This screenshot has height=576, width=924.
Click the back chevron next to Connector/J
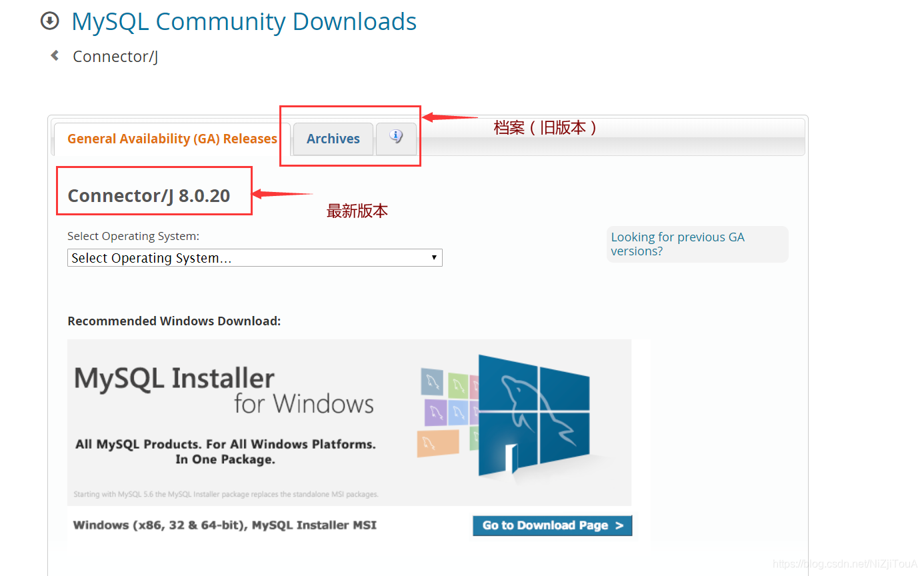pyautogui.click(x=55, y=56)
